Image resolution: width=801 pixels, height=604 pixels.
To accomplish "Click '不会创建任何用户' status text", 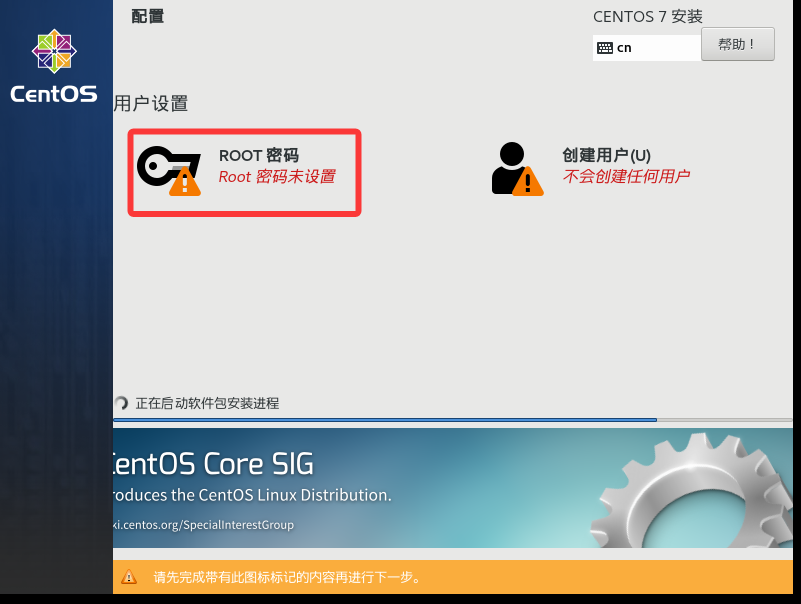I will pos(626,176).
